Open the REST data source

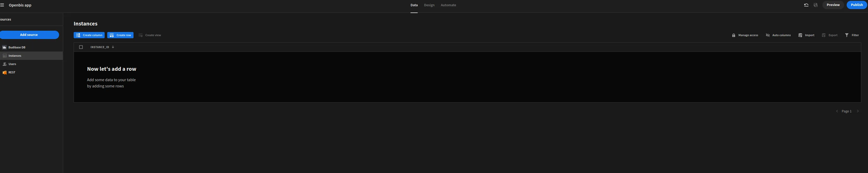31,72
